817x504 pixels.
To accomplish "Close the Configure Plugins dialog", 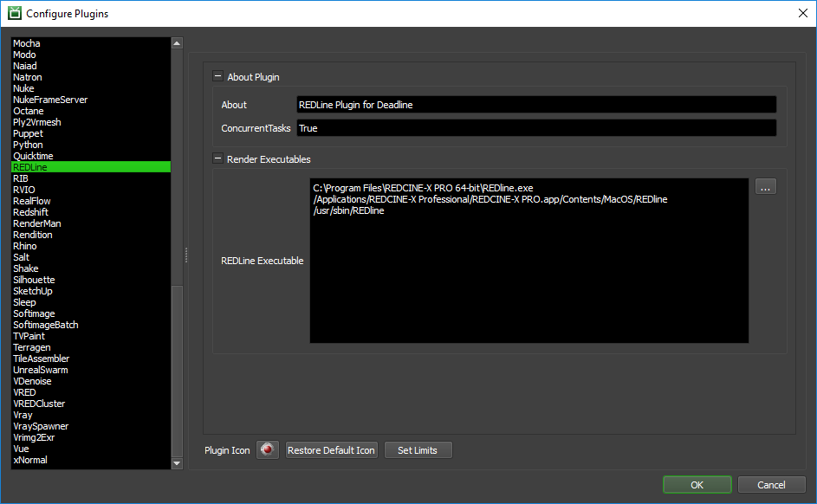I will pos(803,13).
